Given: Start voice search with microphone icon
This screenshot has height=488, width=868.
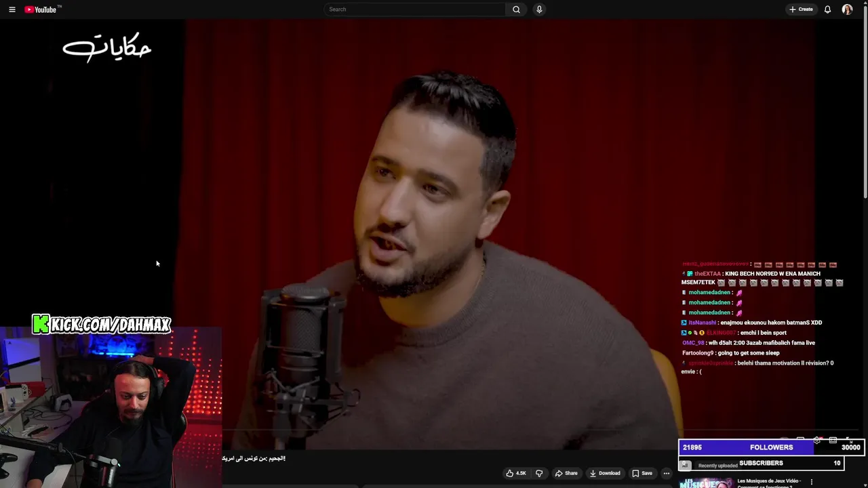Looking at the screenshot, I should coord(539,9).
